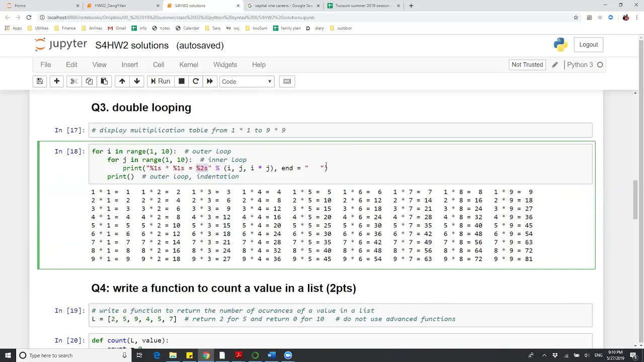The image size is (644, 362).
Task: Open the command palette keyboard icon
Action: (287, 81)
